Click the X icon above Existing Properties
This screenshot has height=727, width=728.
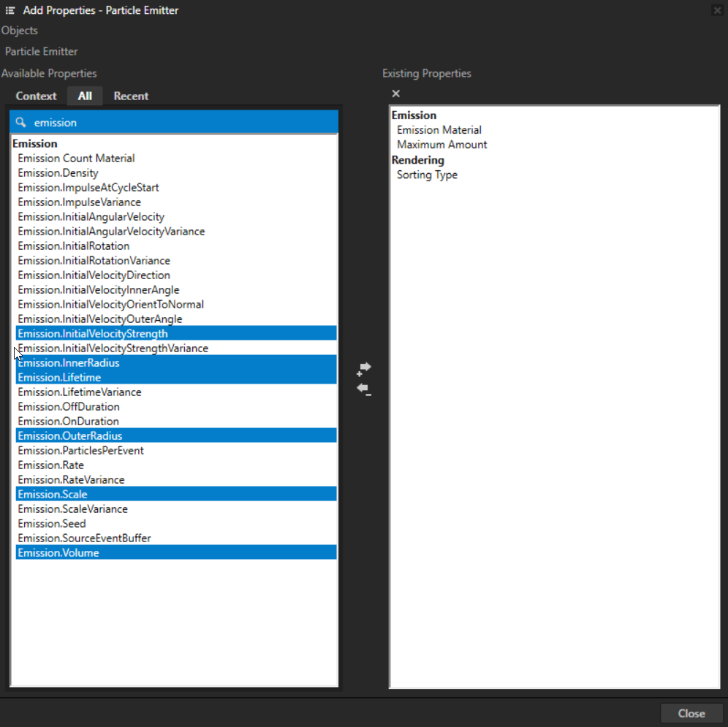pos(395,94)
